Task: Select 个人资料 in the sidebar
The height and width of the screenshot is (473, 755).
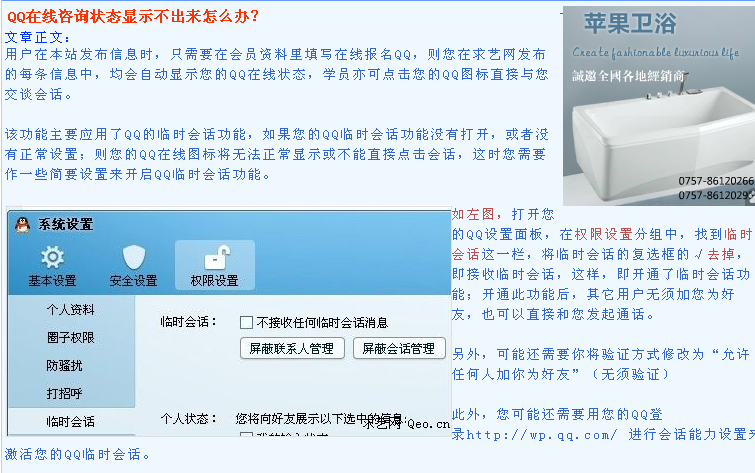Action: [71, 310]
